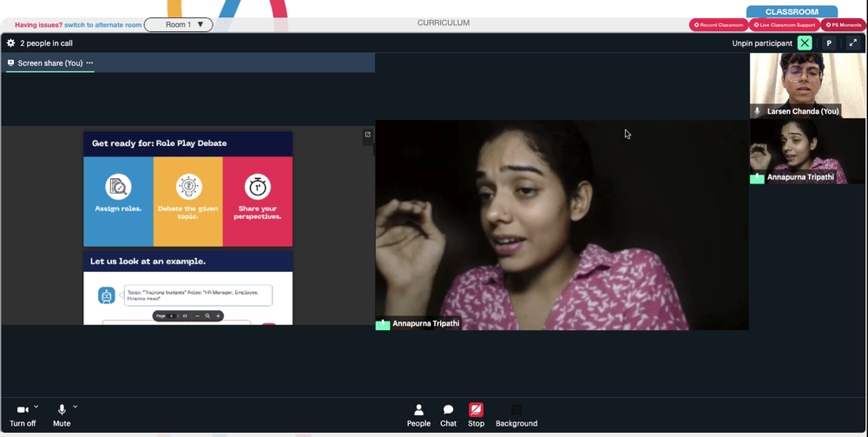Open Background effects option
This screenshot has width=868, height=437.
(516, 415)
